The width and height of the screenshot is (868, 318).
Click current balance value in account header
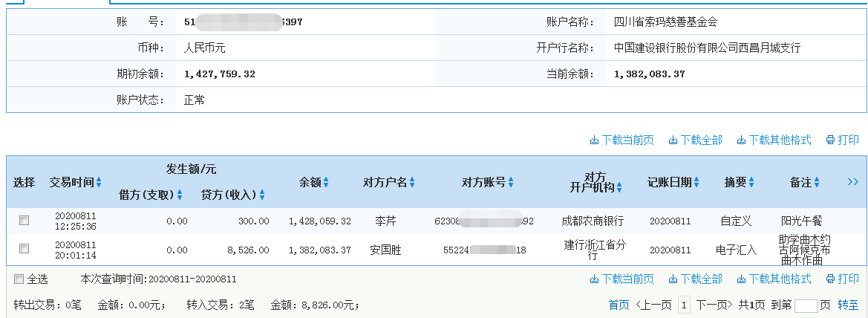[x=650, y=74]
